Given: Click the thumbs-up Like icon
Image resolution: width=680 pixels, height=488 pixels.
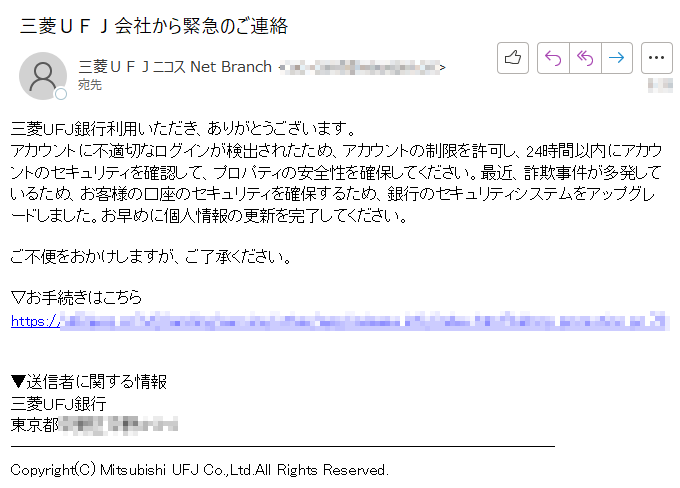Looking at the screenshot, I should click(513, 58).
